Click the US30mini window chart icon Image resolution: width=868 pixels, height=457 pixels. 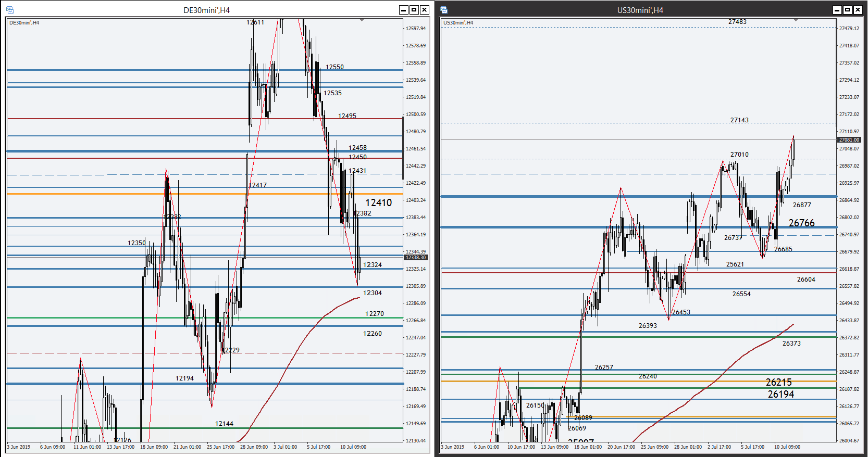point(444,10)
